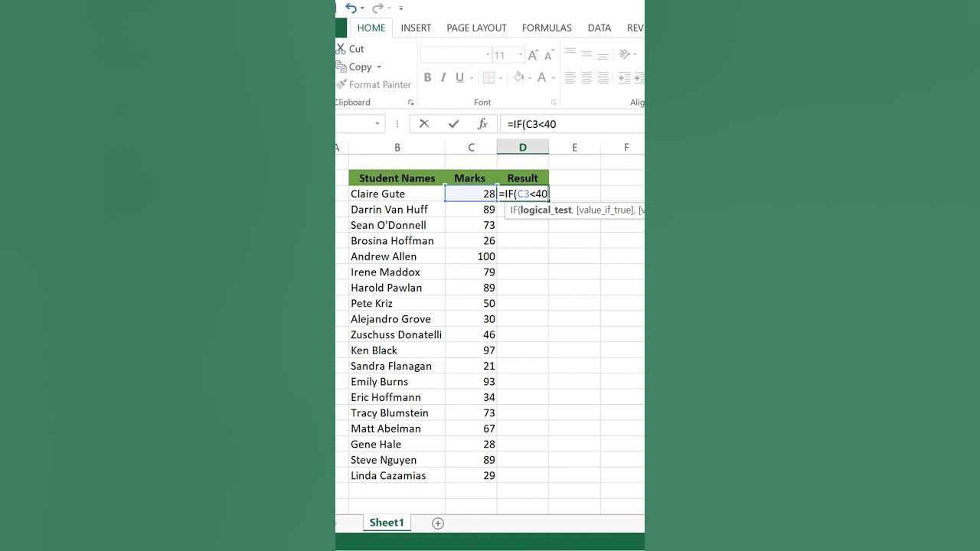The image size is (980, 551).
Task: Toggle Underline formatting
Action: [459, 77]
